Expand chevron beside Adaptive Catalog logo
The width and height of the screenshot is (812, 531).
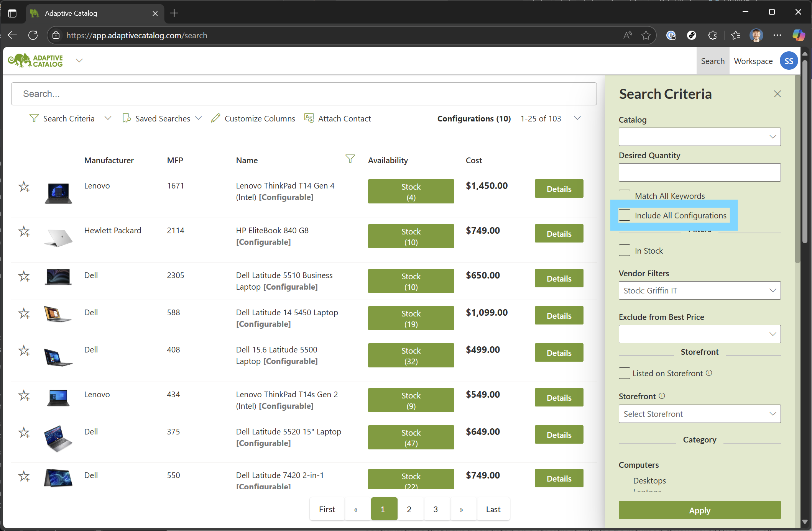(79, 61)
